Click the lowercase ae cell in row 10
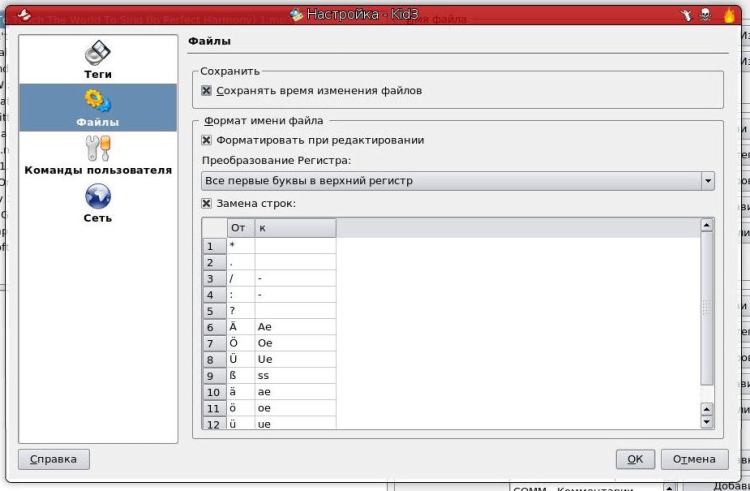This screenshot has width=750, height=491. pyautogui.click(x=295, y=392)
